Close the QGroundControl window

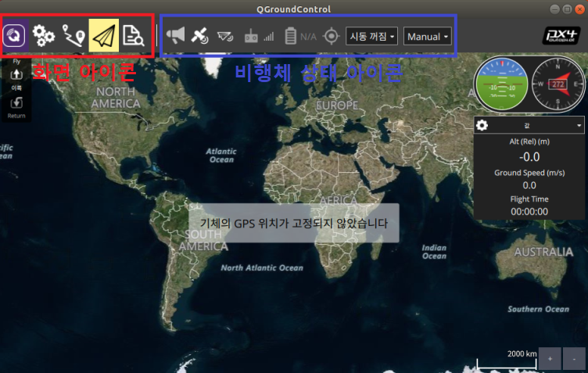(579, 9)
